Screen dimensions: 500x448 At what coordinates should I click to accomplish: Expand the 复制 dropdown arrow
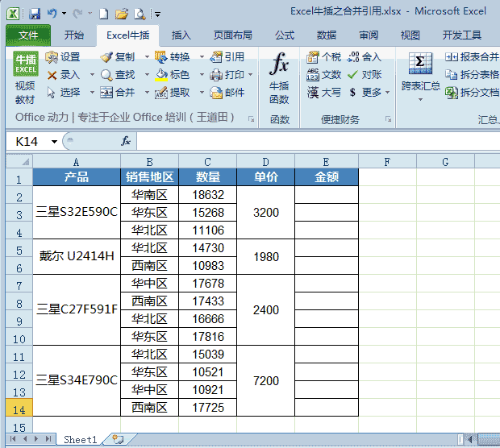point(147,57)
